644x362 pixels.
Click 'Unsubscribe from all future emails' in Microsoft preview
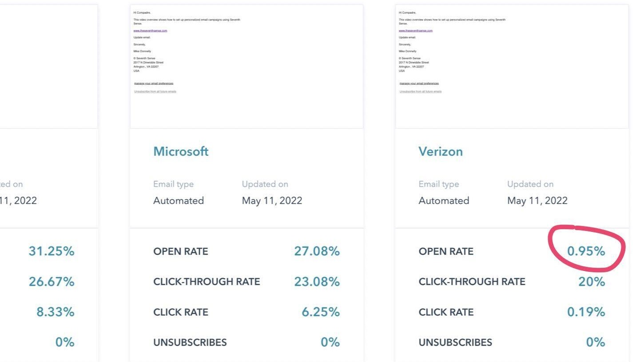(x=155, y=91)
